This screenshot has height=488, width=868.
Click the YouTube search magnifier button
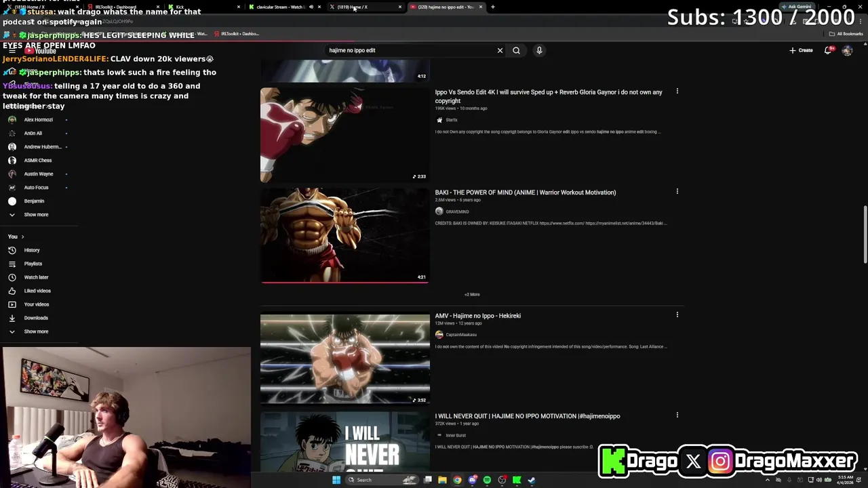[x=516, y=50]
